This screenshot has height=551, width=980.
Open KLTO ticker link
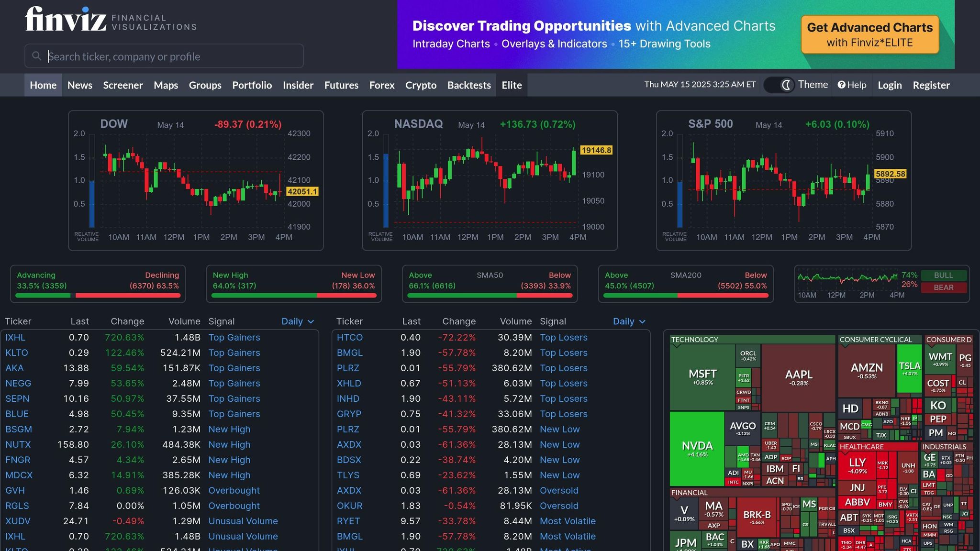17,353
